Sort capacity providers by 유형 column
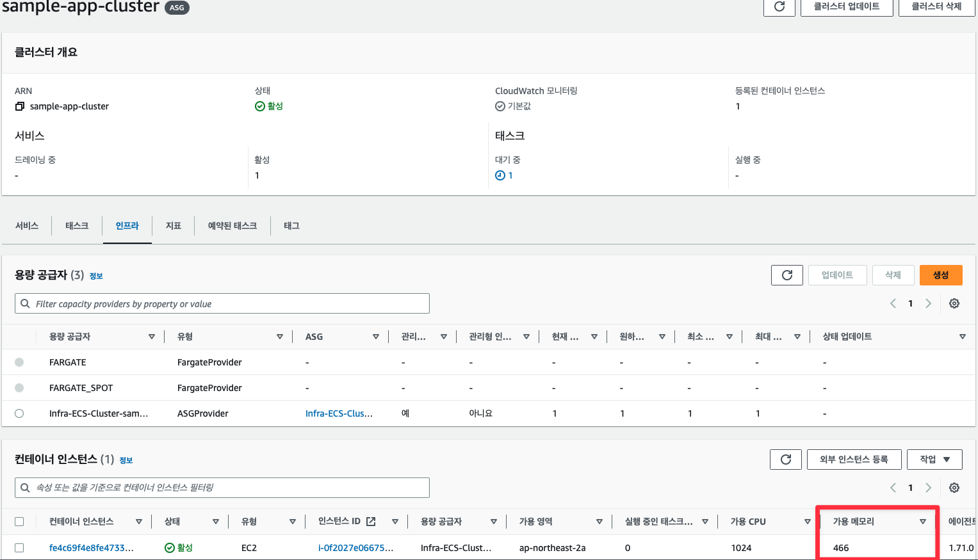 (x=280, y=337)
